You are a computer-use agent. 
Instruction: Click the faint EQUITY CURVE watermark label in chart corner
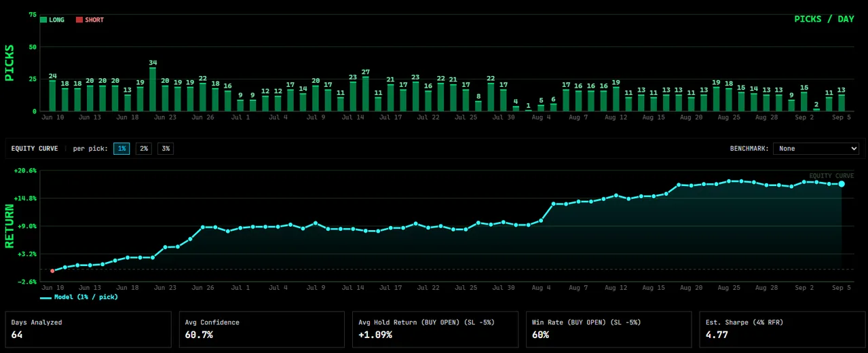point(831,176)
